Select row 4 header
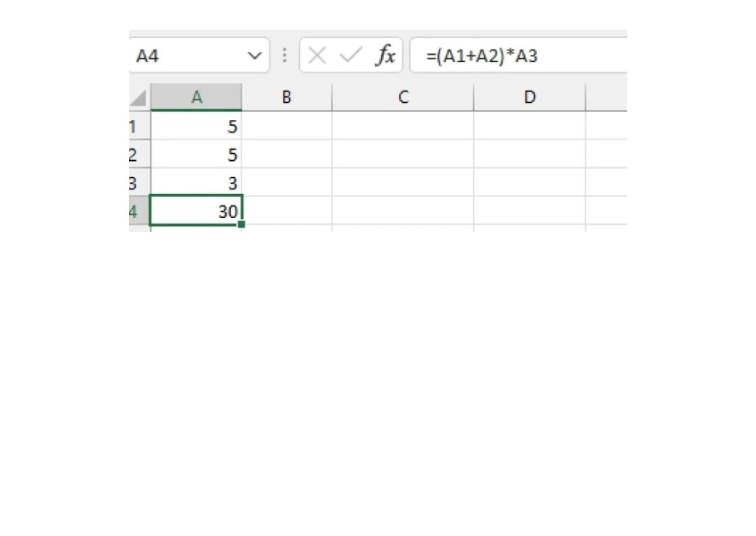 (140, 211)
